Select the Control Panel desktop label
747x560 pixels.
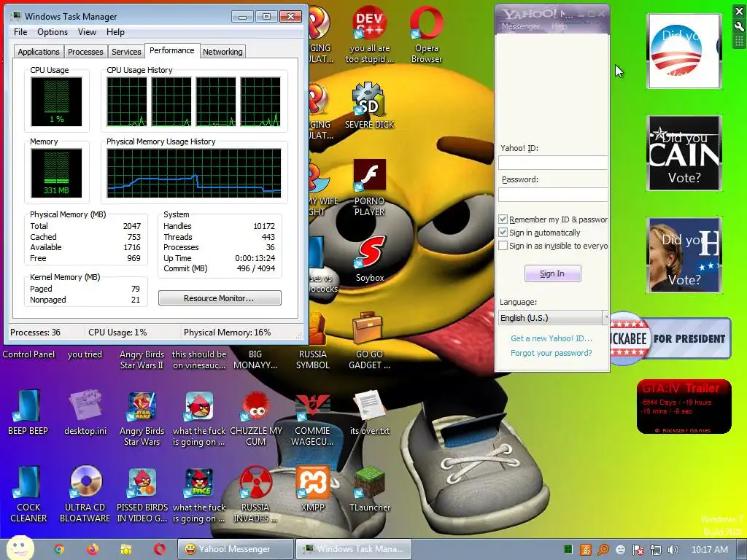click(x=28, y=354)
